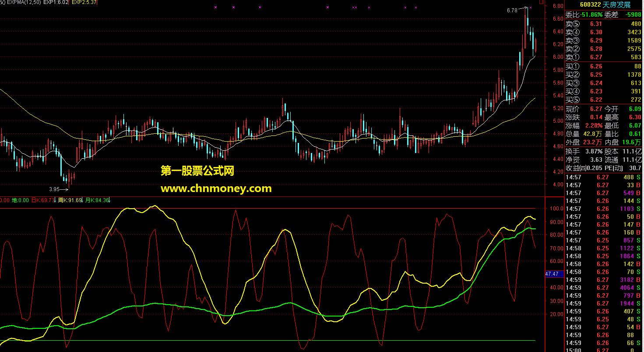Select the 换手 3.87% turnover rate
Screen dimensions: 644x352
tap(594, 151)
